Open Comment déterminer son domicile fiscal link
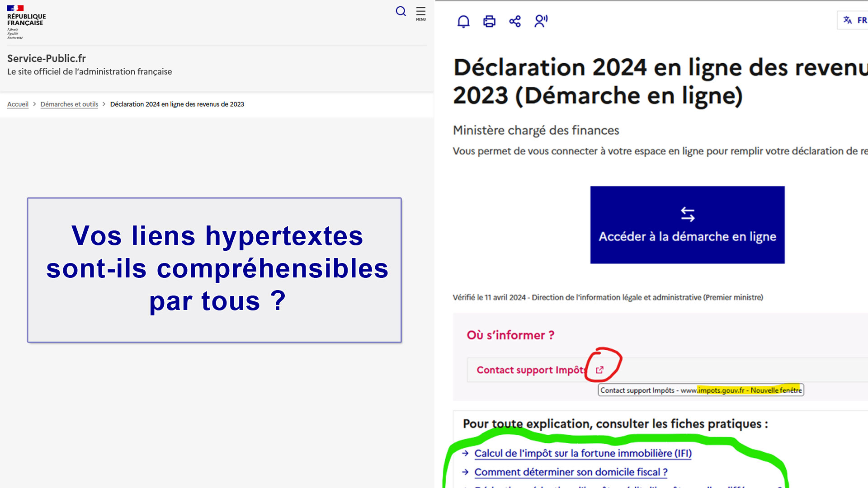The width and height of the screenshot is (868, 488). click(571, 472)
